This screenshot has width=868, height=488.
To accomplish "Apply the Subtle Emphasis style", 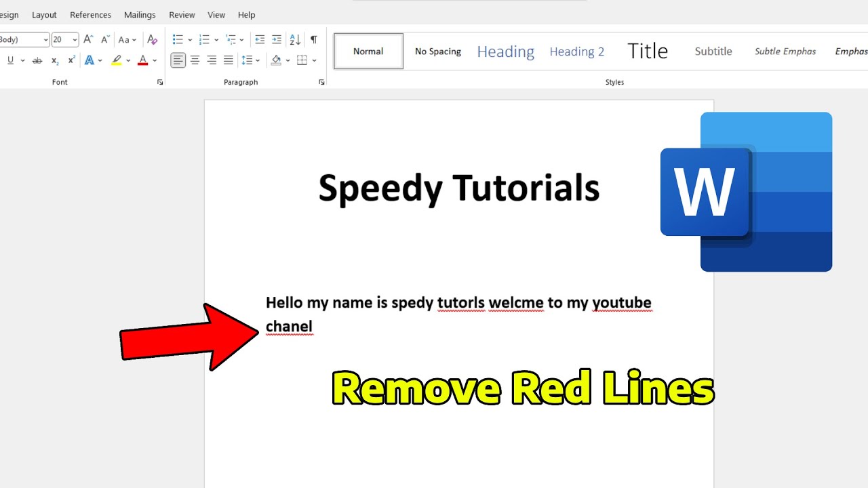I will click(785, 52).
